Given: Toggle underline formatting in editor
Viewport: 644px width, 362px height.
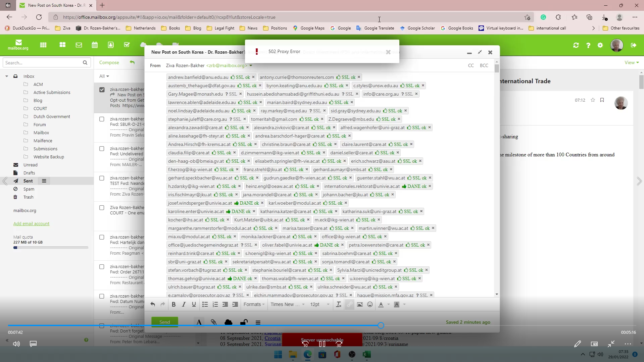Looking at the screenshot, I should tap(194, 304).
